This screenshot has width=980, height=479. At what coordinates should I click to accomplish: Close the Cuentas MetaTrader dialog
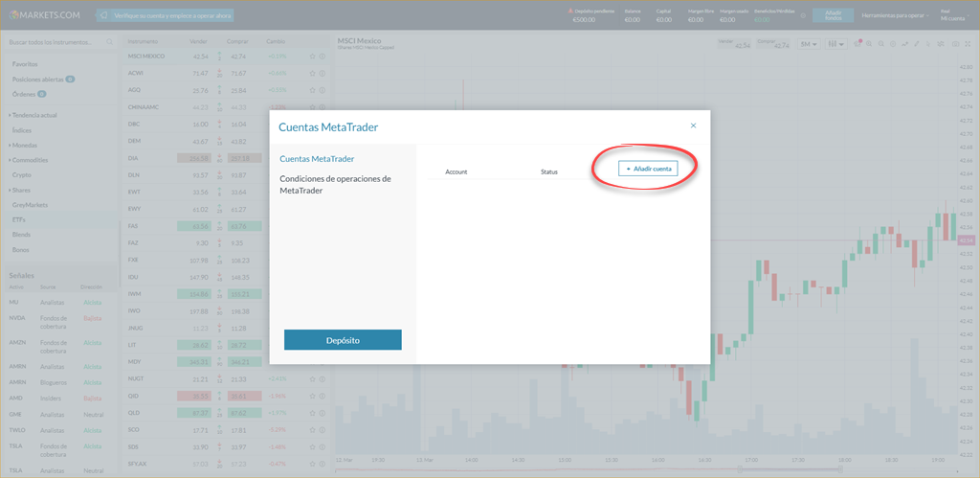point(693,125)
